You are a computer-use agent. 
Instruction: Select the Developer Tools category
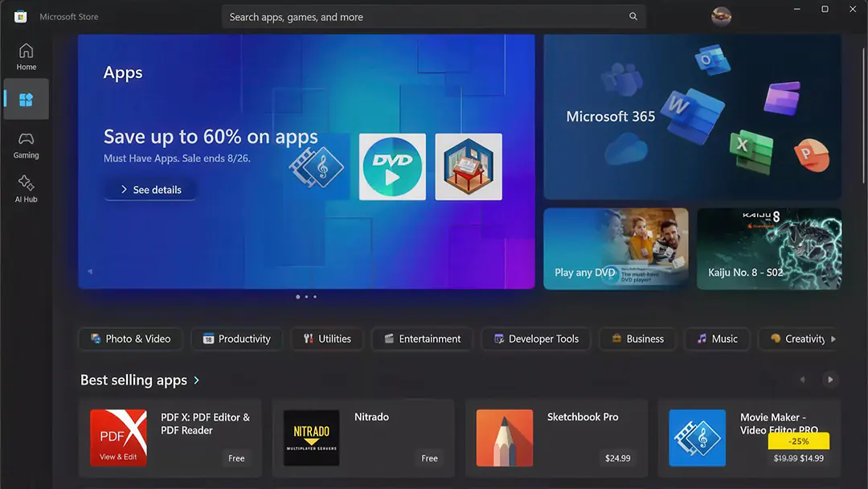[535, 339]
